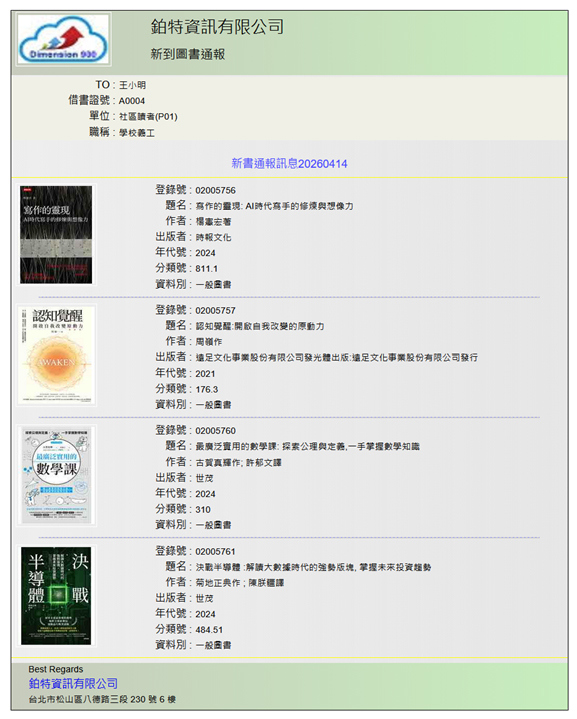577x719 pixels.
Task: Click classification number 310
Action: 203,509
